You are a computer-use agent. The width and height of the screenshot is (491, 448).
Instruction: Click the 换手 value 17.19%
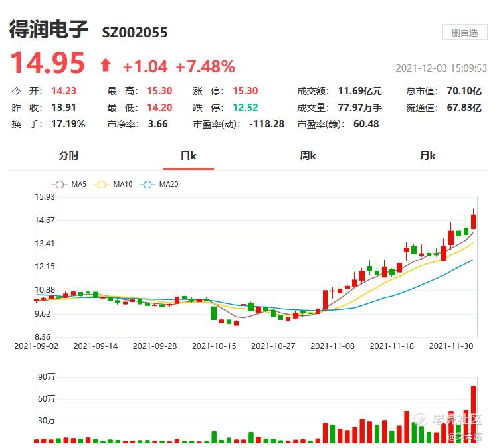[x=68, y=124]
